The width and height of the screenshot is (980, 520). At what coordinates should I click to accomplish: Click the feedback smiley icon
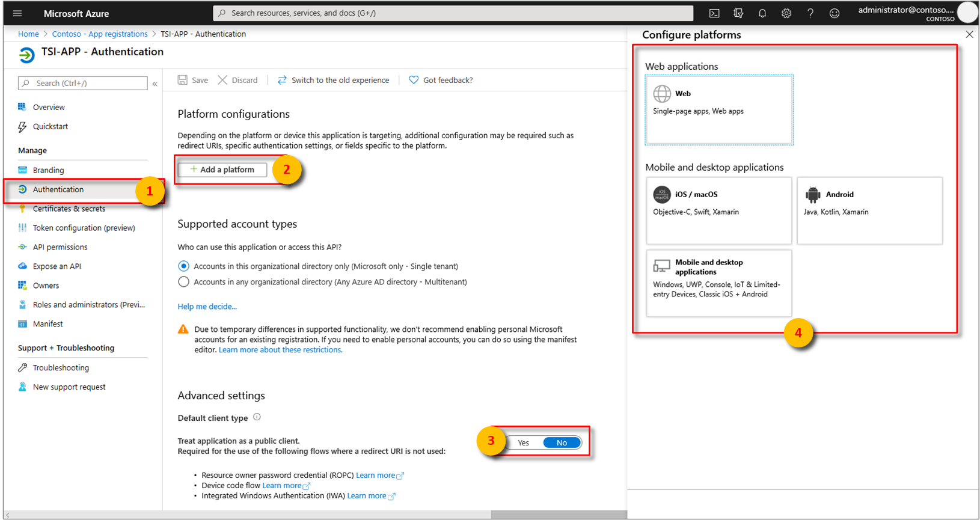tap(835, 13)
